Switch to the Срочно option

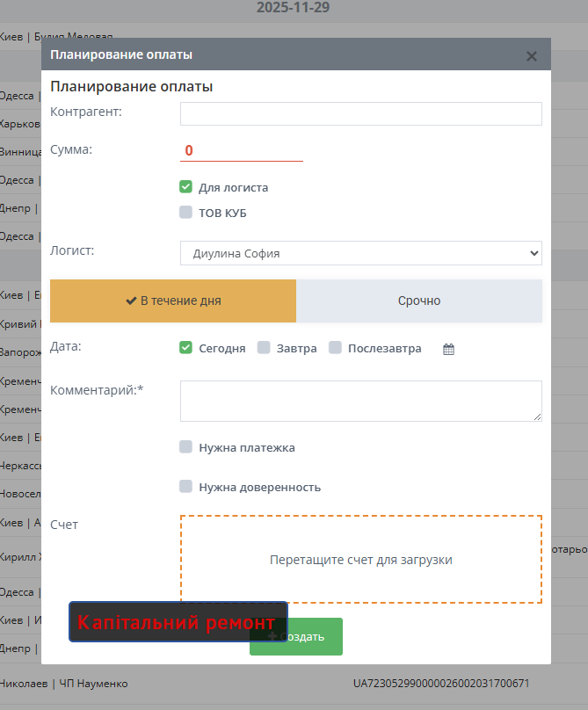click(x=419, y=301)
